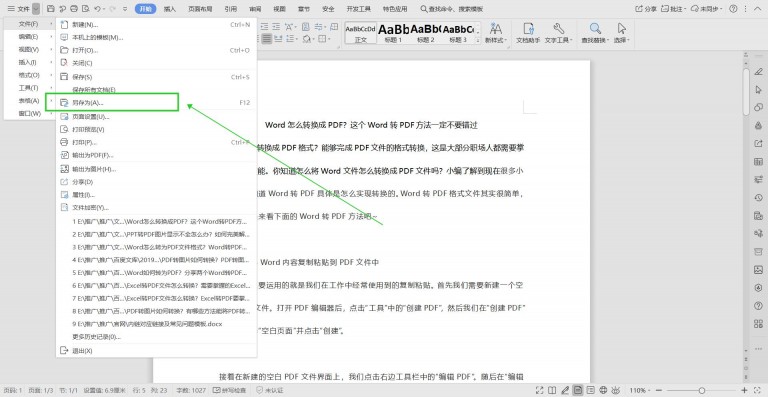Click the 查找替换 find and replace magnifier
768x397 pixels.
(595, 33)
